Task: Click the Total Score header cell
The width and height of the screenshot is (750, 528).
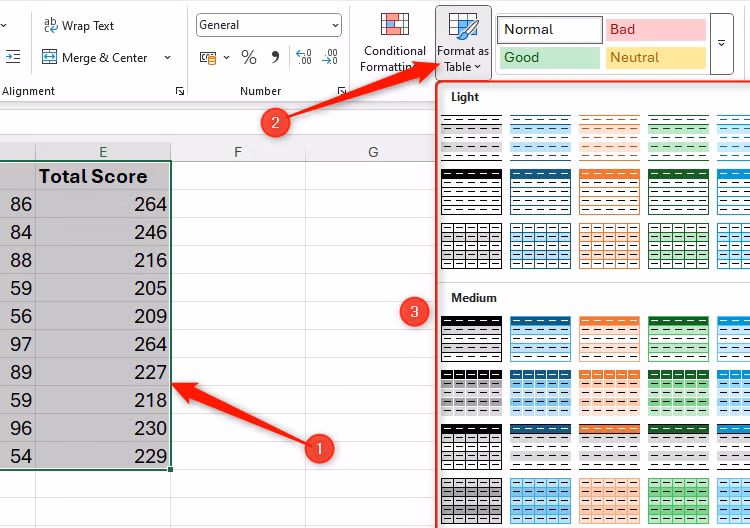Action: 103,176
